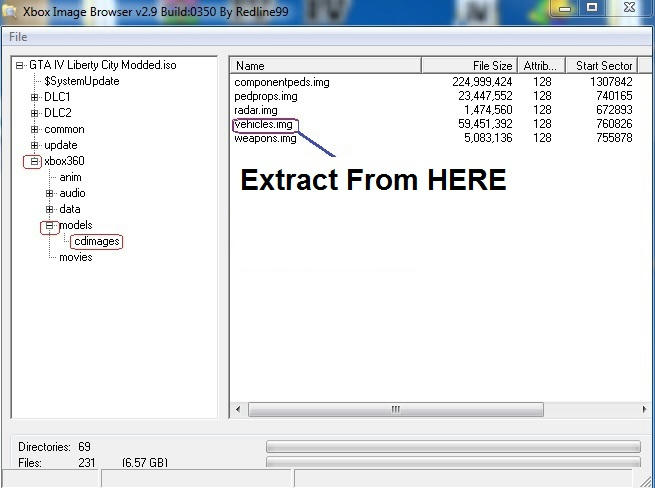Collapse the xbox360 folder
This screenshot has width=655, height=488.
(x=35, y=161)
